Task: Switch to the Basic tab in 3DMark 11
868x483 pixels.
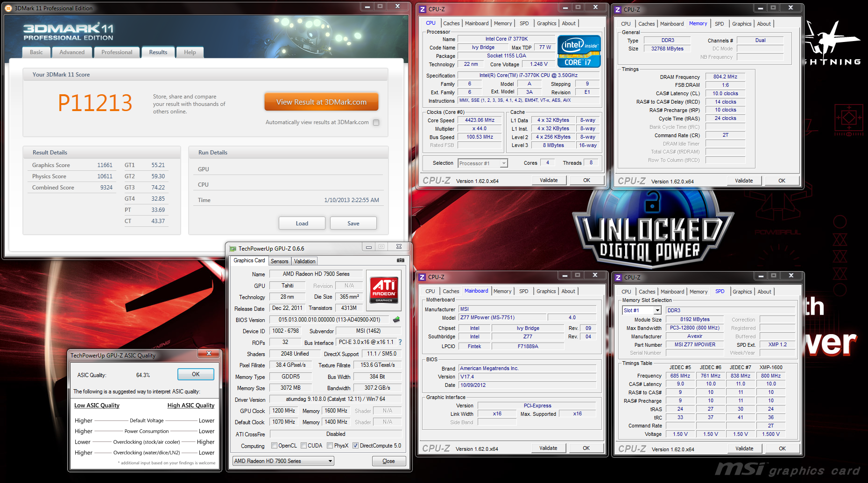Action: [x=36, y=52]
